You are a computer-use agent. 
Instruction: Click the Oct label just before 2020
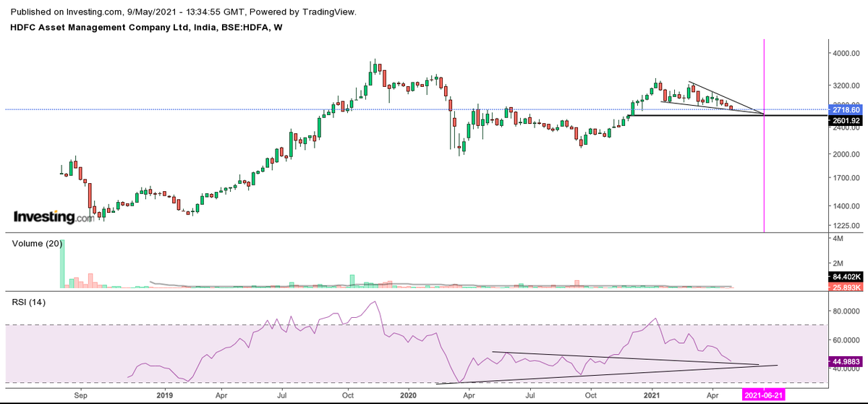(347, 396)
